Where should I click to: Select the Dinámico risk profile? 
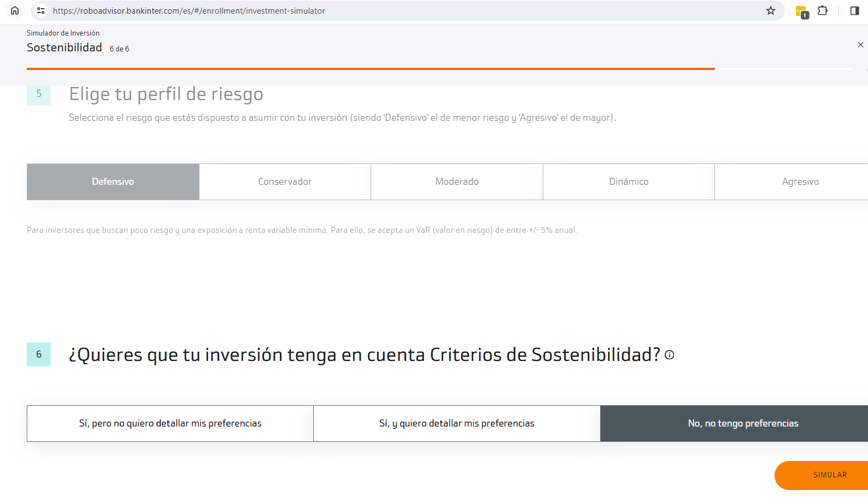pos(629,182)
